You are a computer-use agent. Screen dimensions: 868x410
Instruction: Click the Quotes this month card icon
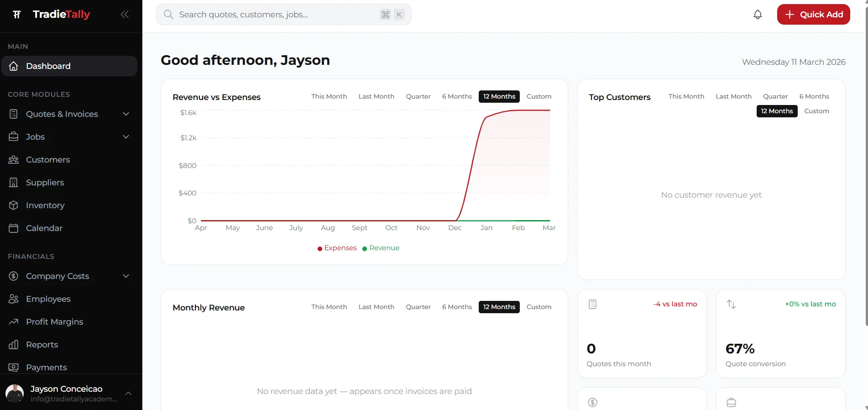click(x=592, y=305)
